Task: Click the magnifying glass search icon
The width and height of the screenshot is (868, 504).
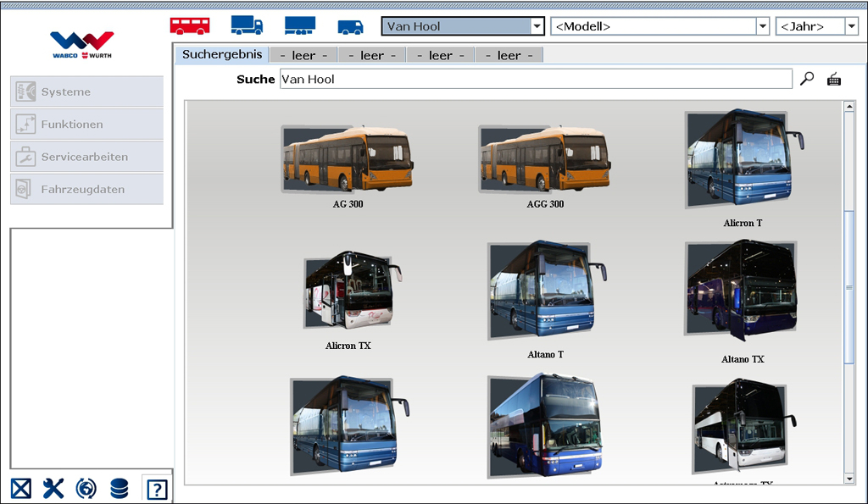Action: pyautogui.click(x=807, y=79)
